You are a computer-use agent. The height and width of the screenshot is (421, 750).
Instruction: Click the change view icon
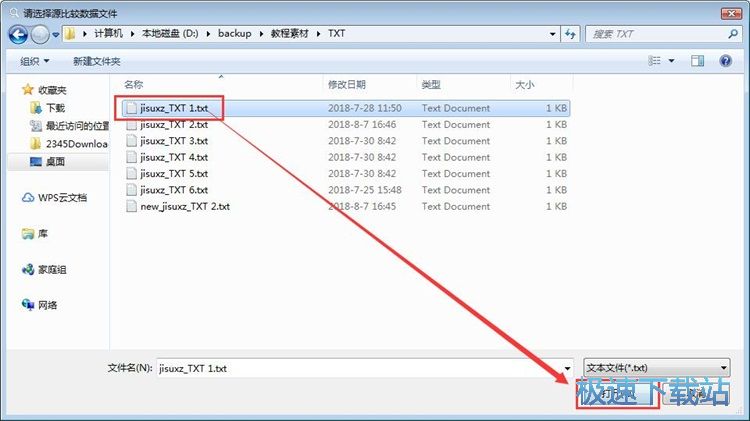(x=654, y=61)
